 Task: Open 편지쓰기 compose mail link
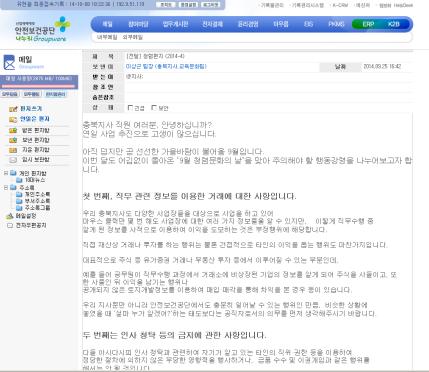(x=31, y=109)
